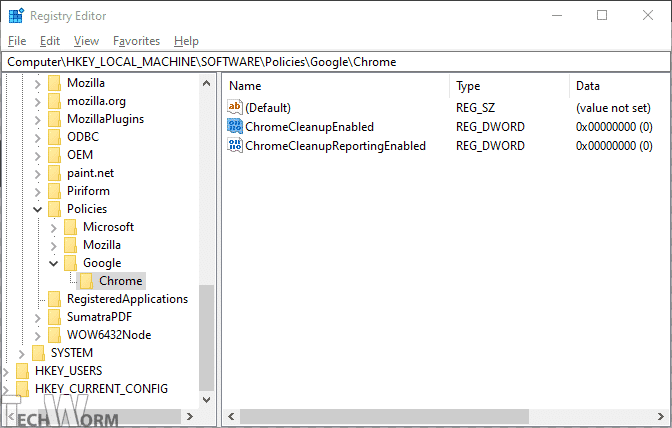Click the (Default) string value icon
Screen dimensions: 672x428
pos(235,108)
